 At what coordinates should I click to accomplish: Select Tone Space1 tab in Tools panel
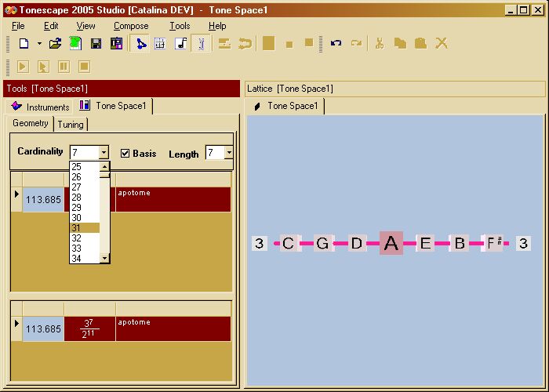(113, 106)
